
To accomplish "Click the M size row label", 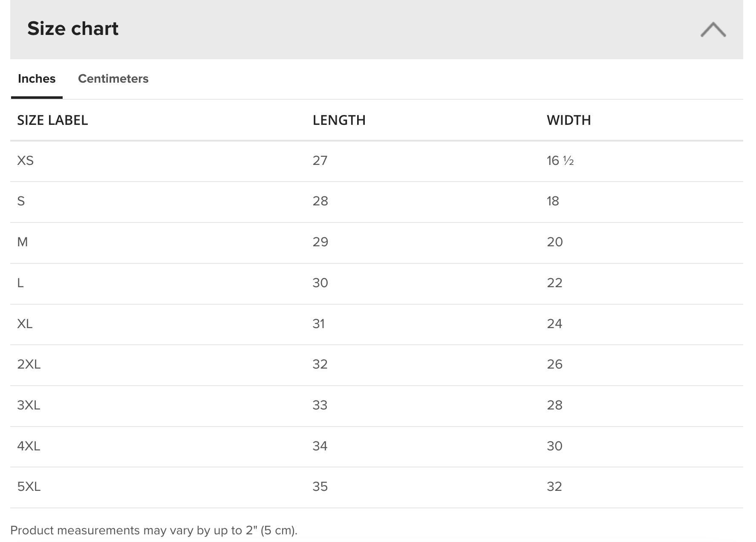I will (23, 242).
